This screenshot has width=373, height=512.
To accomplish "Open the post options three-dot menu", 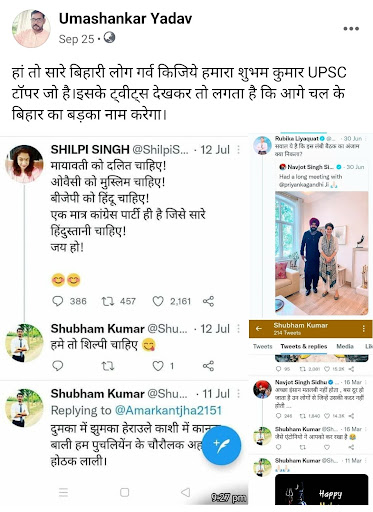I will click(351, 29).
